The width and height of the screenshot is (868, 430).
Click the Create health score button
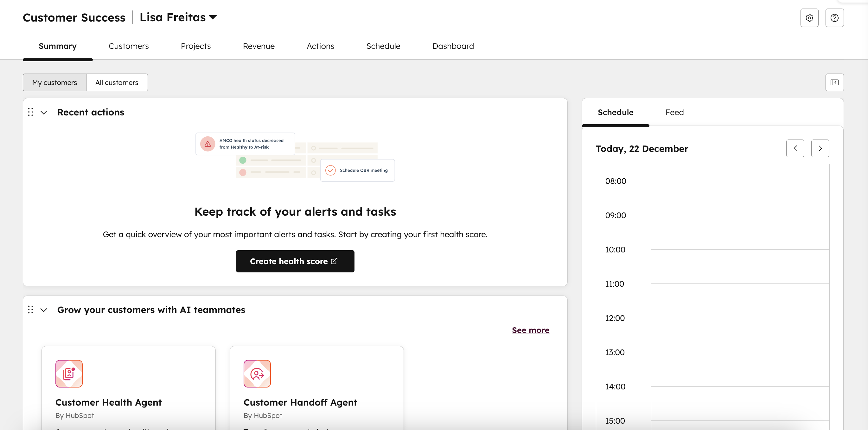pos(295,261)
